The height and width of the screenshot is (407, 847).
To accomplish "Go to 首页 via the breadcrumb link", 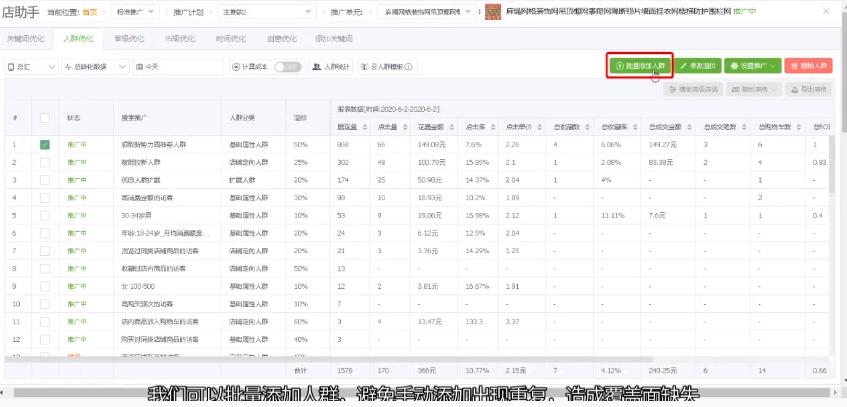I will coord(89,11).
